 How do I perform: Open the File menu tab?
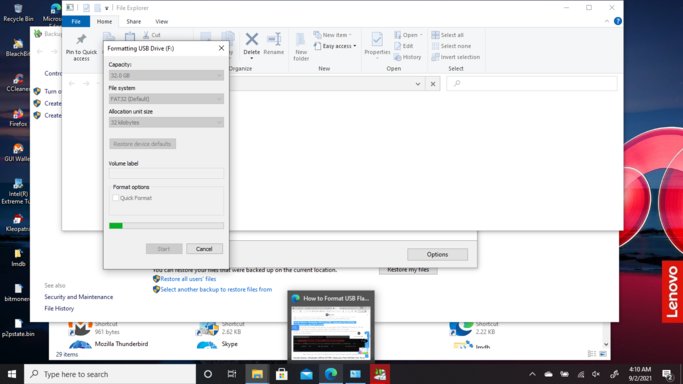[76, 21]
